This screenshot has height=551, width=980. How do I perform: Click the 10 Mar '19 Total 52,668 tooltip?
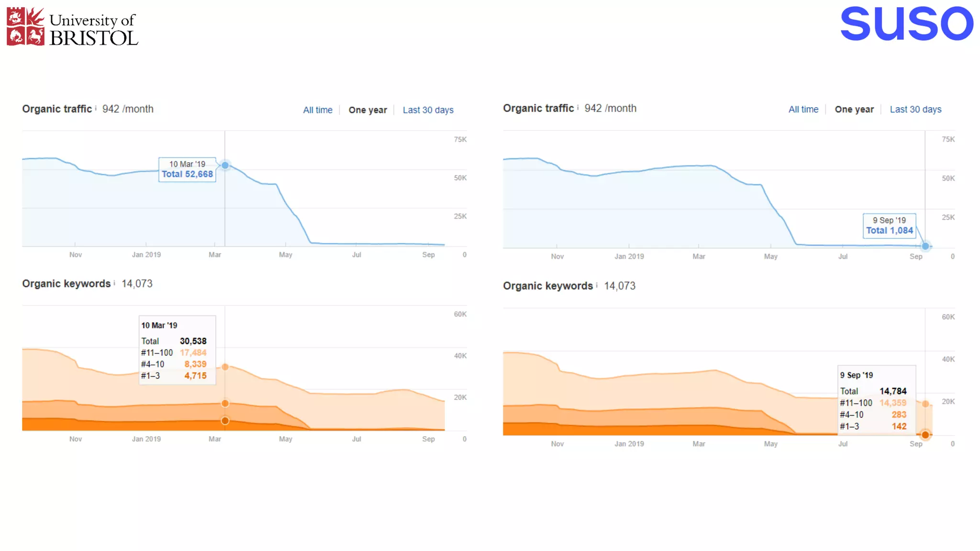pos(187,169)
